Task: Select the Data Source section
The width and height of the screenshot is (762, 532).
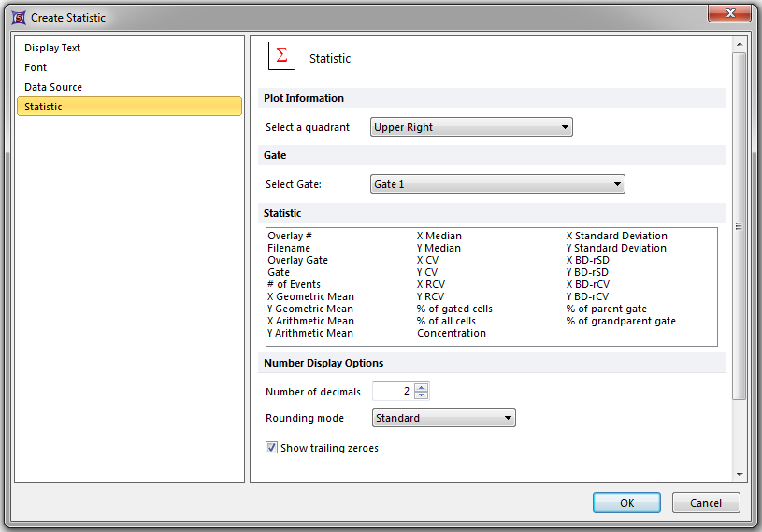Action: coord(53,87)
